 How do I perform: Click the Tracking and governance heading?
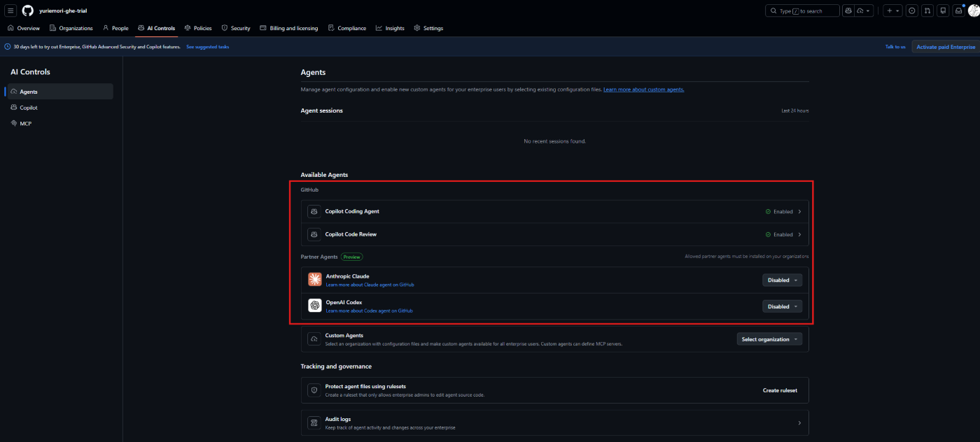(x=336, y=366)
